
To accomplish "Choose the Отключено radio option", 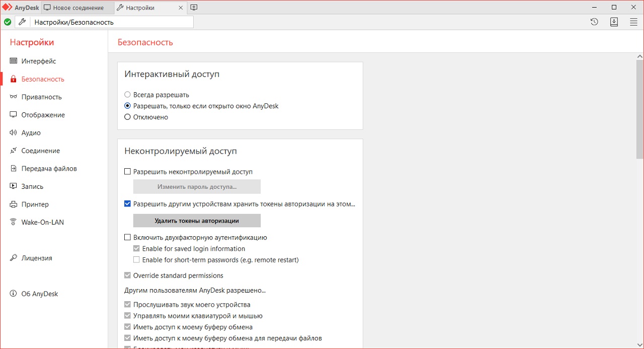I will coord(127,117).
